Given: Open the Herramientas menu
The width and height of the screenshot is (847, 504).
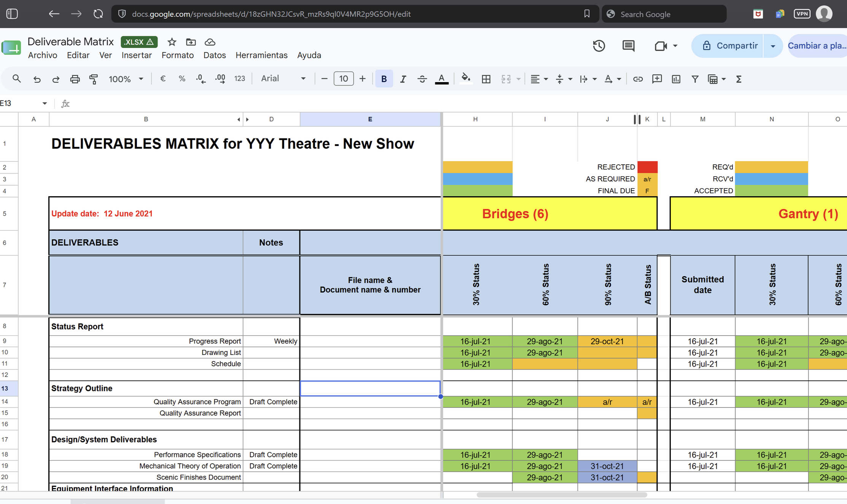Looking at the screenshot, I should point(261,55).
